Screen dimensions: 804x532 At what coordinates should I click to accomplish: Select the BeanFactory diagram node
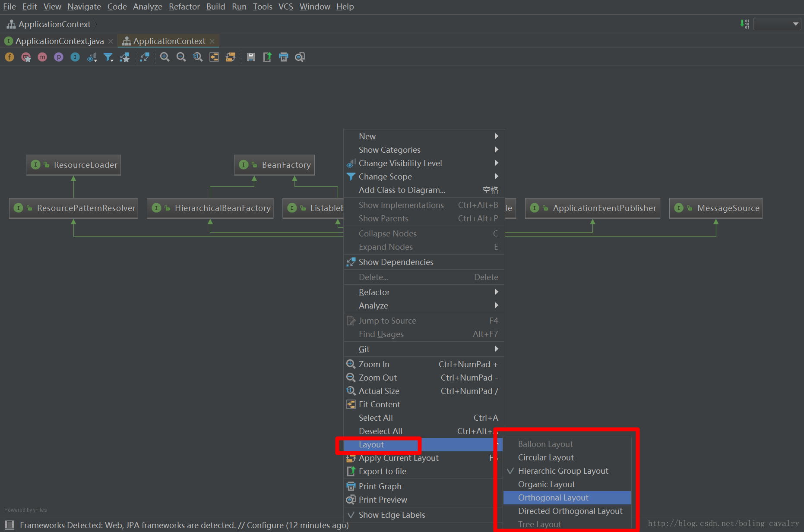click(x=274, y=165)
